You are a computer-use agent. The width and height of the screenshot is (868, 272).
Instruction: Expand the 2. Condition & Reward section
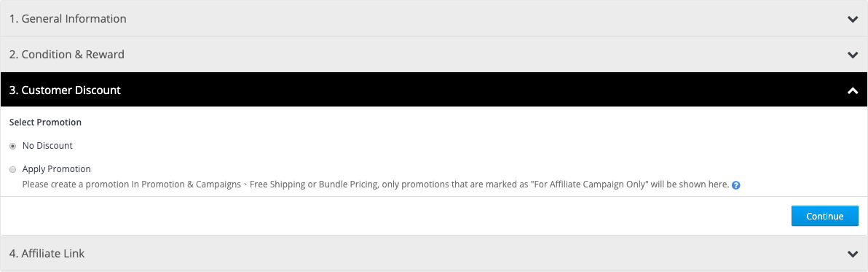(x=434, y=54)
